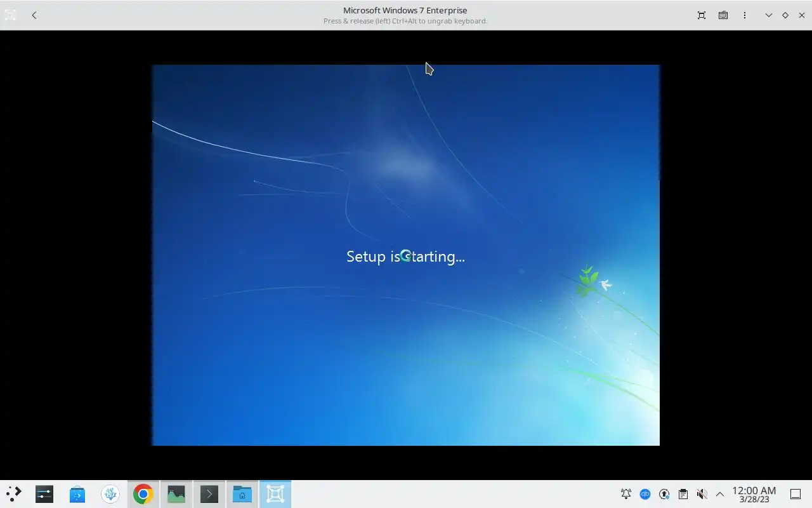Minimize the Boxes window
The height and width of the screenshot is (508, 812).
click(769, 15)
